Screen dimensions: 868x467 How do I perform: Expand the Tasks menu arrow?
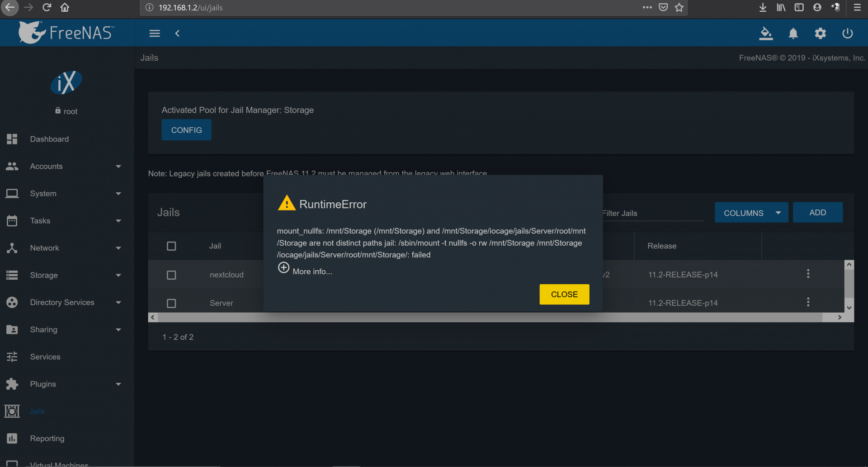(x=118, y=221)
